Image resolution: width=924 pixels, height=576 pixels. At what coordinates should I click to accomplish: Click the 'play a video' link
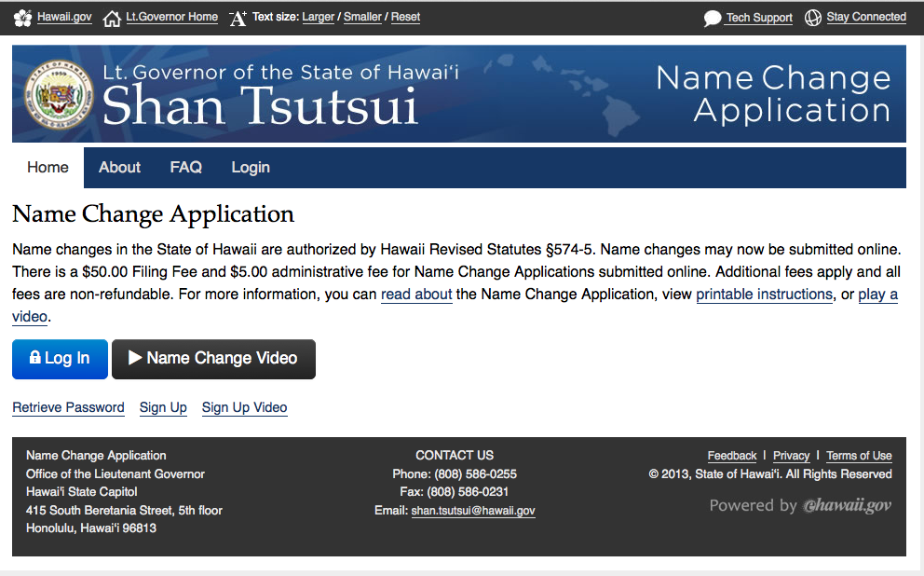click(x=878, y=295)
